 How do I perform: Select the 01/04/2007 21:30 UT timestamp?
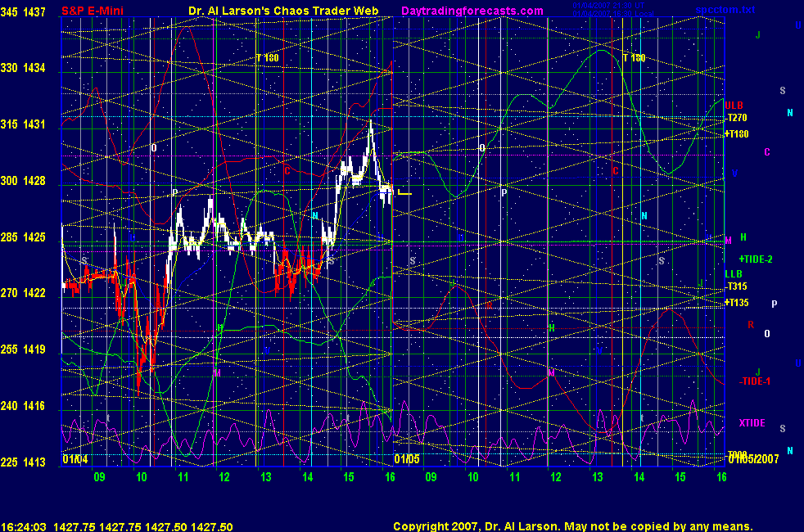click(608, 5)
